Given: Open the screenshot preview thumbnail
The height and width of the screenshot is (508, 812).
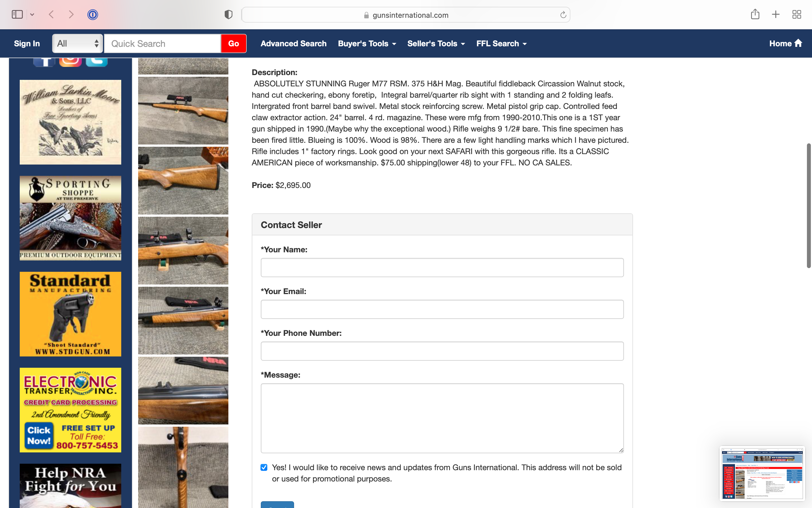Looking at the screenshot, I should [762, 473].
